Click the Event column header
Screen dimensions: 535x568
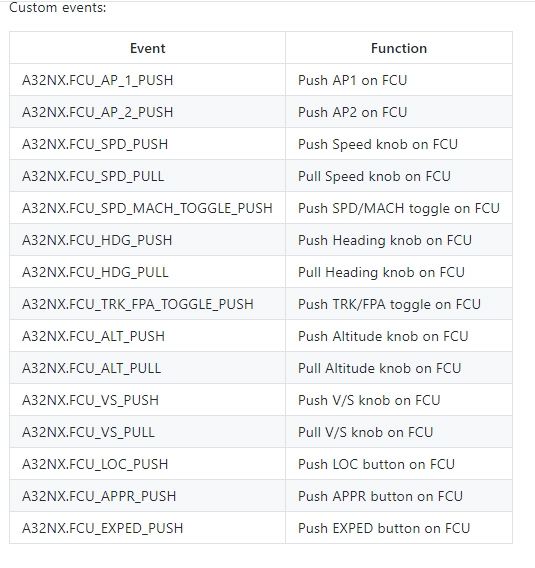(x=147, y=48)
